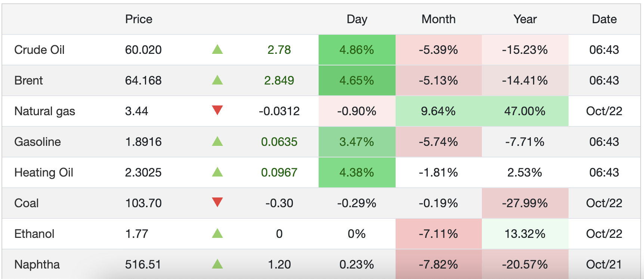Select the Brent price 64.168
Screen dimensions: 644x279
pyautogui.click(x=143, y=80)
